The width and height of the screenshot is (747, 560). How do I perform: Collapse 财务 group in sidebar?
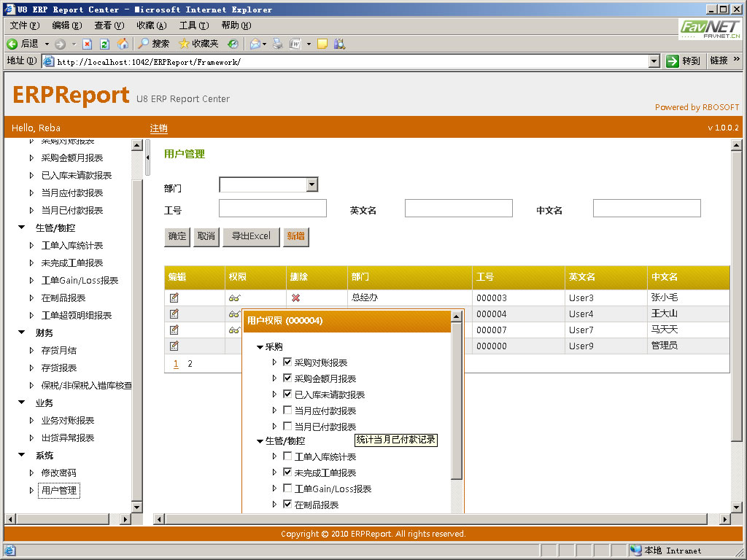[21, 332]
